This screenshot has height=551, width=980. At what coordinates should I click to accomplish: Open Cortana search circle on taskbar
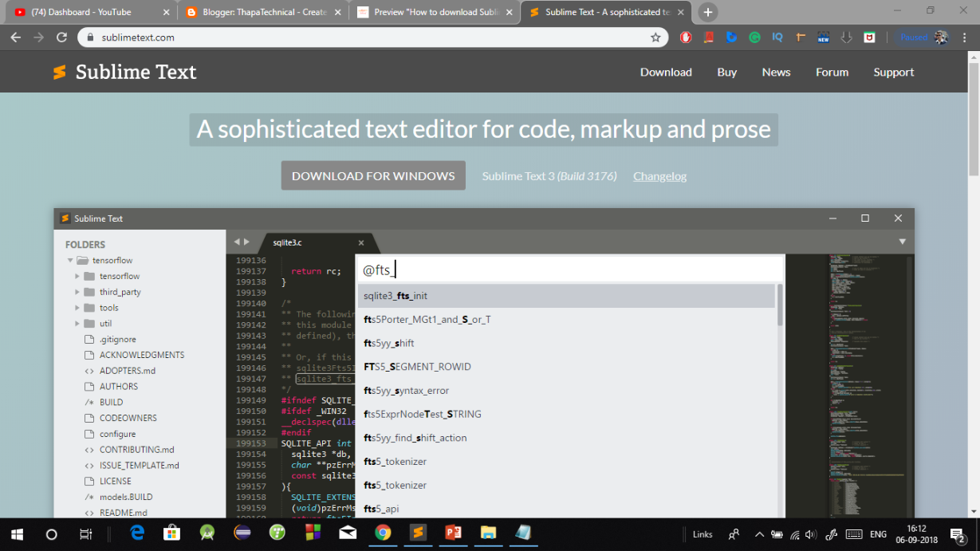coord(52,534)
